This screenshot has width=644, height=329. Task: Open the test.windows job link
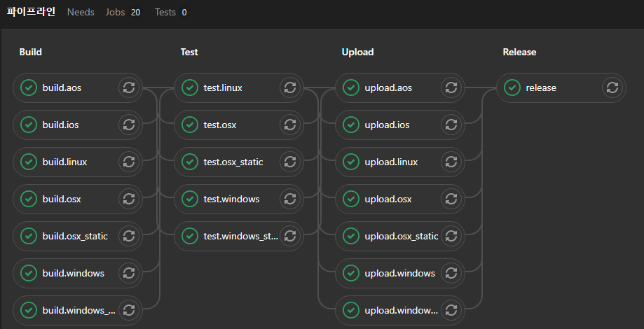pos(232,199)
